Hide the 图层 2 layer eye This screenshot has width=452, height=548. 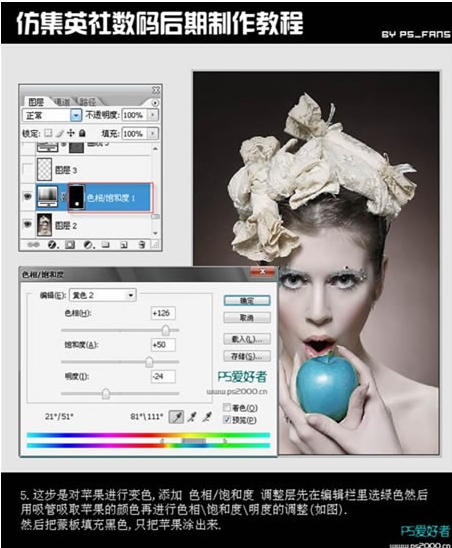[x=27, y=224]
